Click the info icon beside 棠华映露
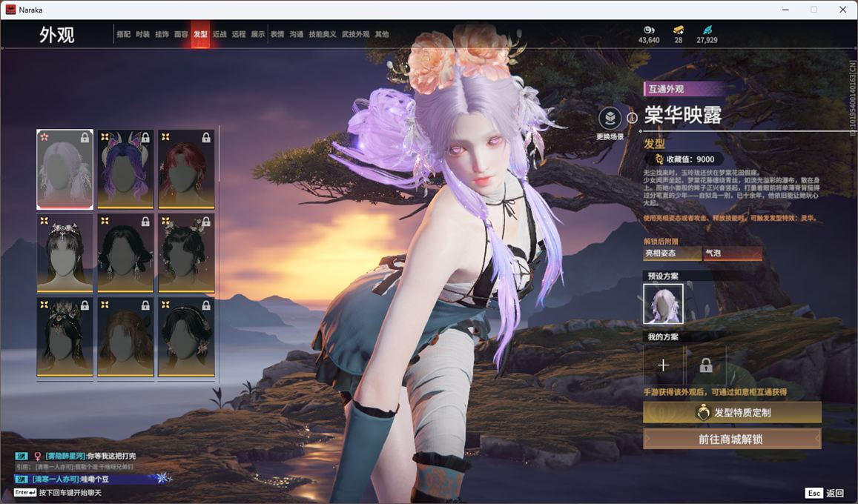The image size is (858, 504). coord(632,118)
